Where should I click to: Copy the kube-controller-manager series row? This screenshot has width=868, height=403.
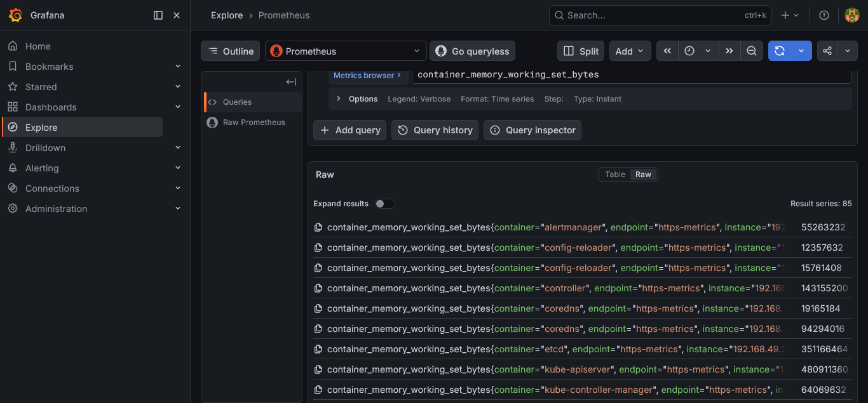point(319,390)
